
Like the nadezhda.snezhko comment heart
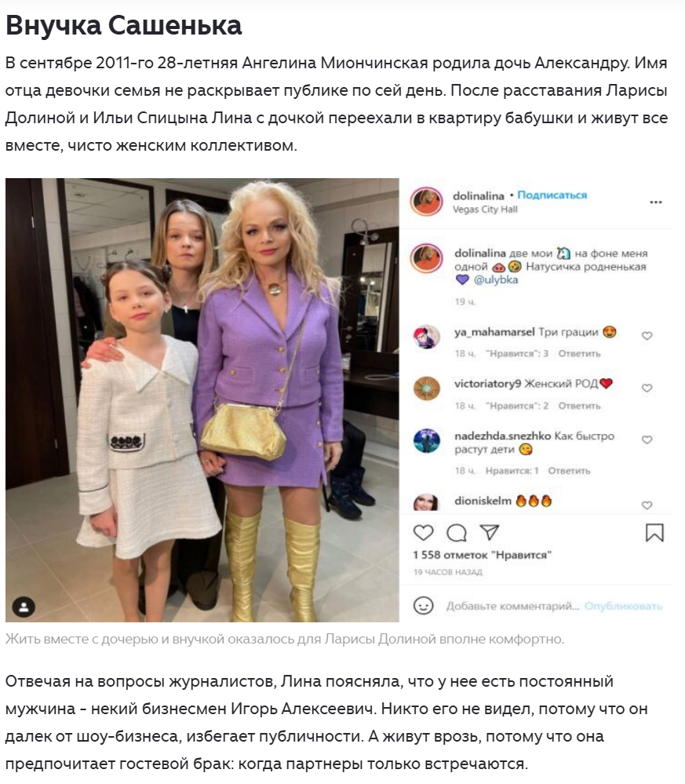tap(647, 439)
